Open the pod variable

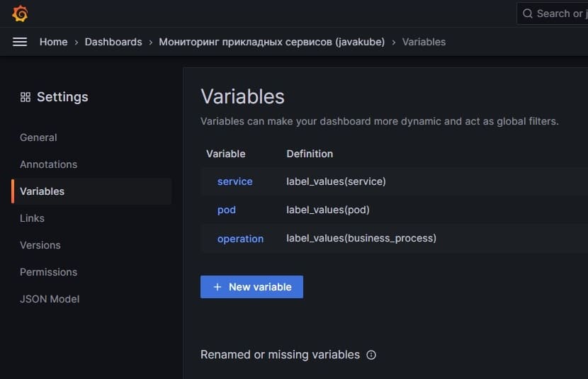point(227,210)
